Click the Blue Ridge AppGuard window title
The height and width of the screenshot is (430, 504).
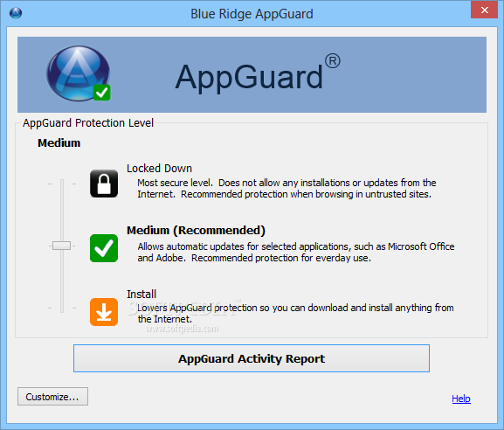pyautogui.click(x=252, y=14)
